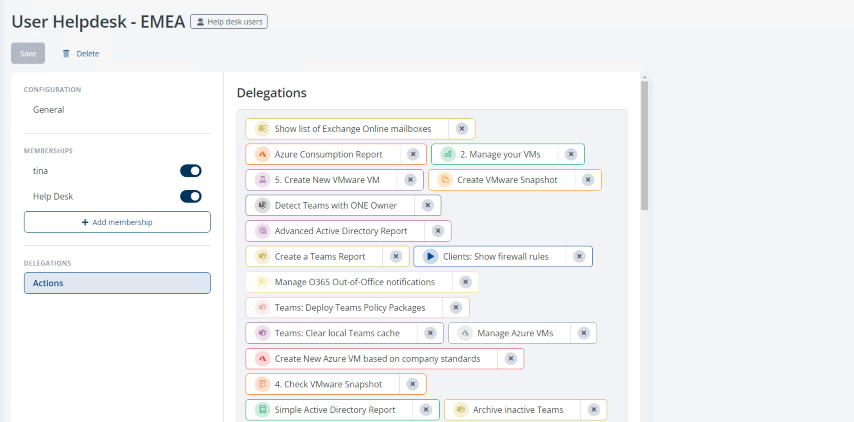Image resolution: width=854 pixels, height=422 pixels.
Task: Toggle the Help Desk membership switch
Action: point(191,197)
